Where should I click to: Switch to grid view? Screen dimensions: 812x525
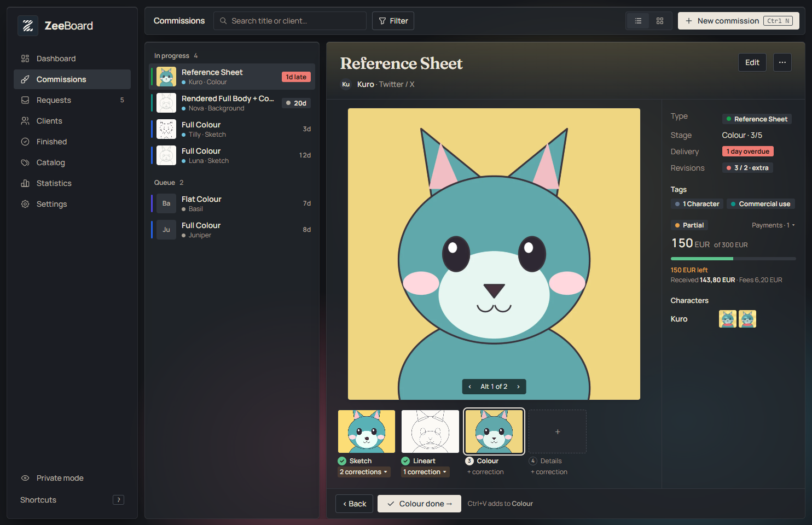point(660,21)
